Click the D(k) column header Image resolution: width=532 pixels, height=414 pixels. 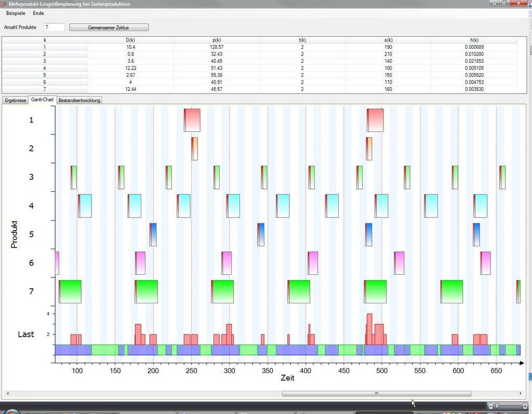130,40
